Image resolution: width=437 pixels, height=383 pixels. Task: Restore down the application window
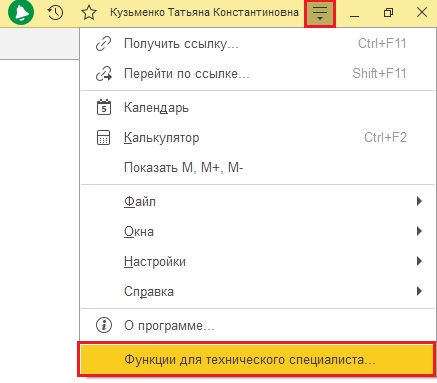(x=388, y=13)
